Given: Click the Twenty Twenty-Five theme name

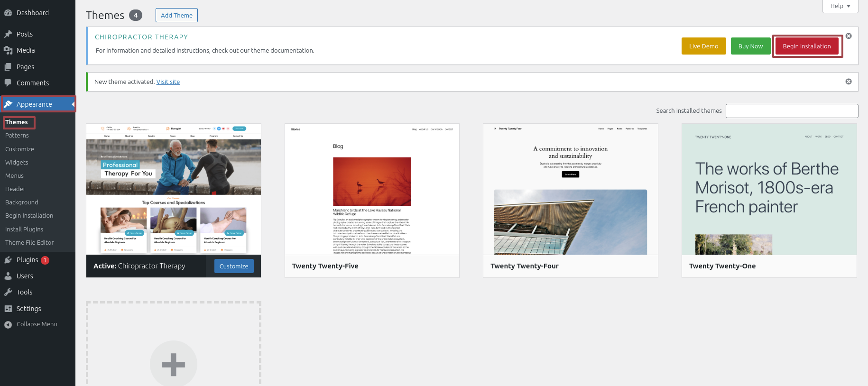Looking at the screenshot, I should tap(325, 266).
